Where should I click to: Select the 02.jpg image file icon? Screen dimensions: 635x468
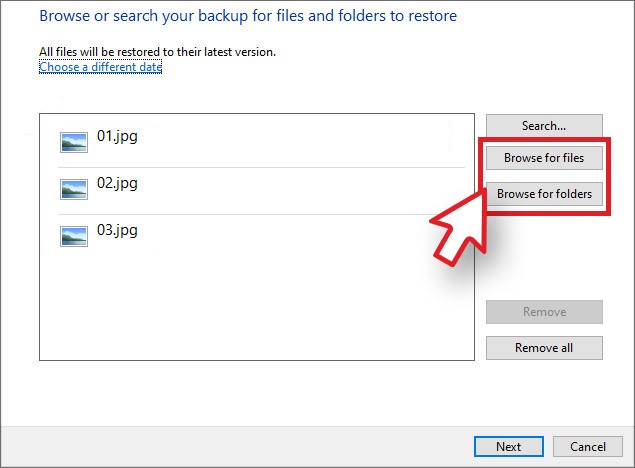pyautogui.click(x=74, y=189)
